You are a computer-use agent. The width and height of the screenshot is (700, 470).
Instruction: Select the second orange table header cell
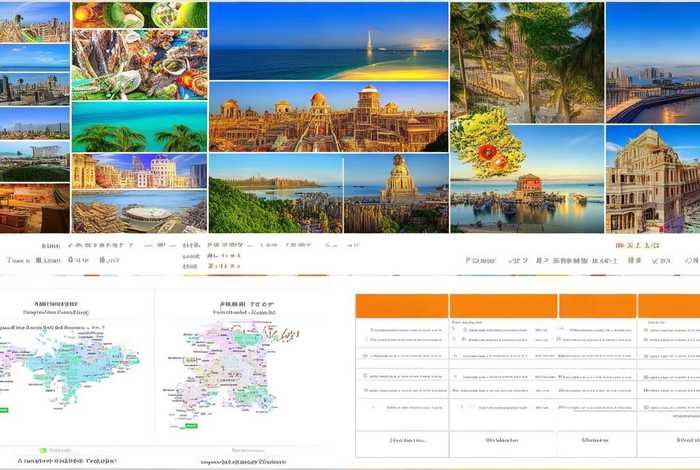tap(503, 306)
